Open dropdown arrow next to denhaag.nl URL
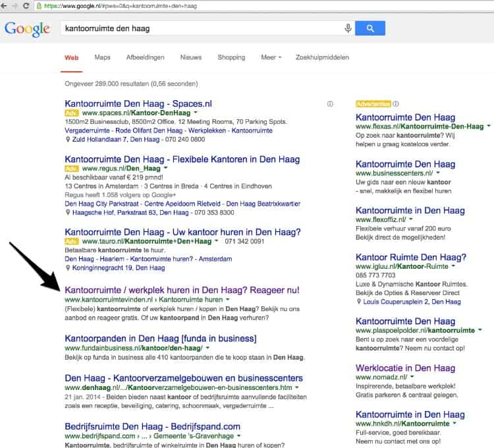 (297, 387)
